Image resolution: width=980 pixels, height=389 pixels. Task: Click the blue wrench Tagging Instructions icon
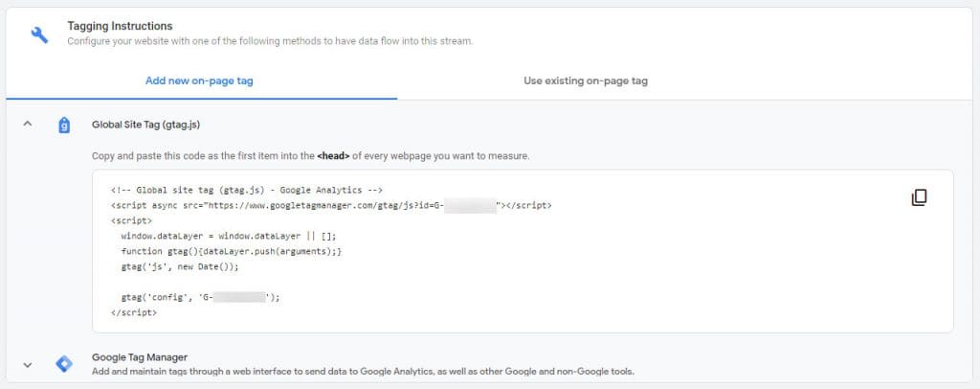39,34
